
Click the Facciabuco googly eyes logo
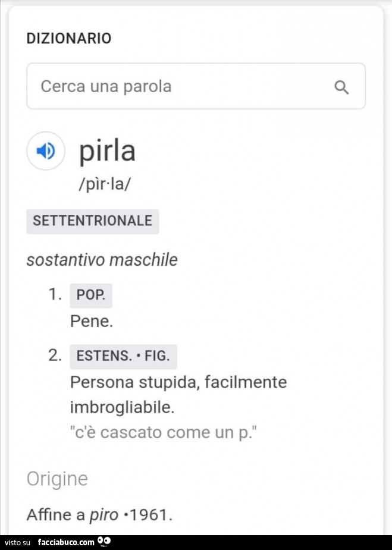(104, 542)
